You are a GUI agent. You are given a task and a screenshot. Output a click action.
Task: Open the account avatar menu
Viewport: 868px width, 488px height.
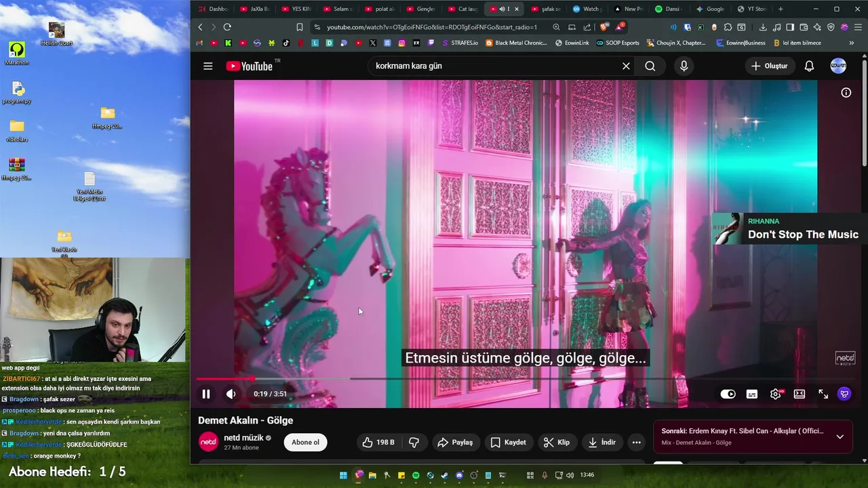838,66
